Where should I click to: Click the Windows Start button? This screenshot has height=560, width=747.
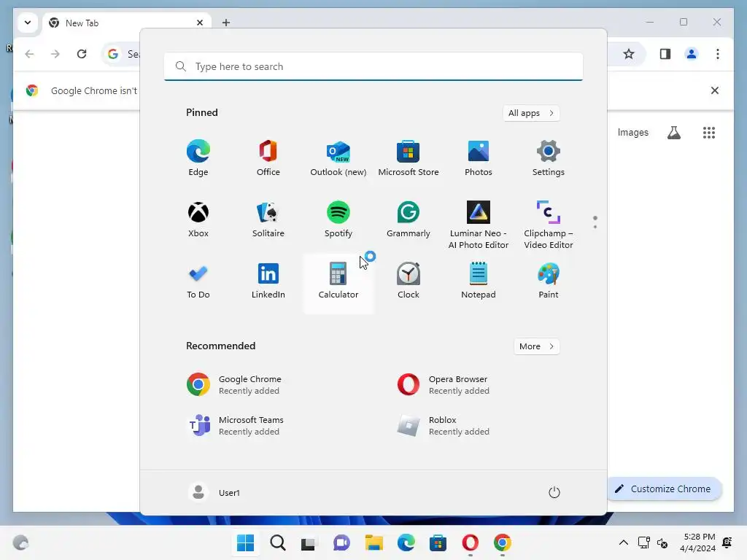click(x=245, y=542)
